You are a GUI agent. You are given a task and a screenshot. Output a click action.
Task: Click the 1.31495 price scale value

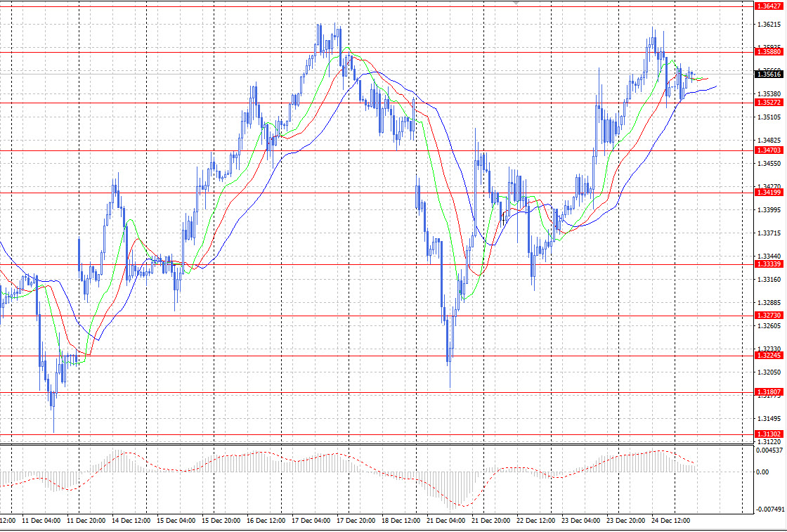(769, 419)
